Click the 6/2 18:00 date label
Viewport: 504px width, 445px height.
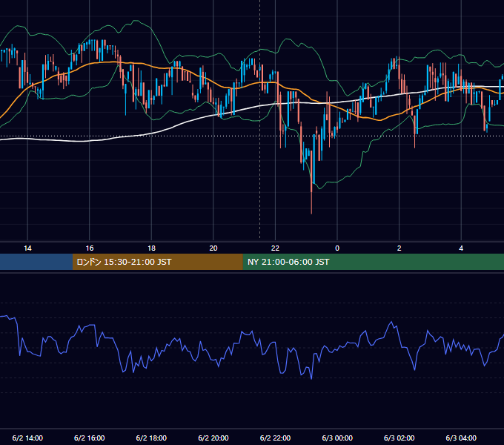(151, 438)
